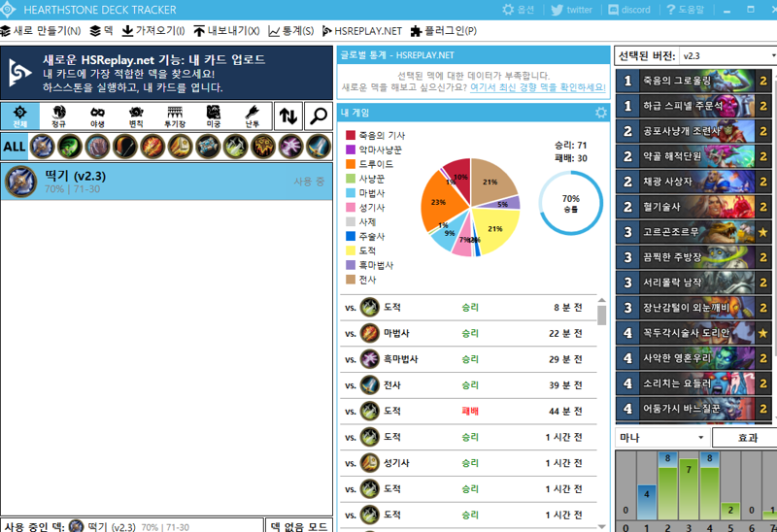
Task: Click the ALL class filter
Action: (15, 147)
